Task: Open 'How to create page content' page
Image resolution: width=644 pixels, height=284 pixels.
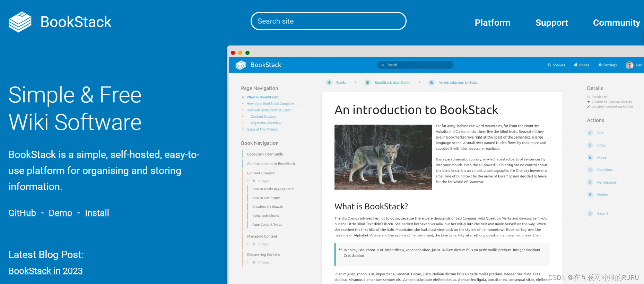Action: (x=273, y=189)
